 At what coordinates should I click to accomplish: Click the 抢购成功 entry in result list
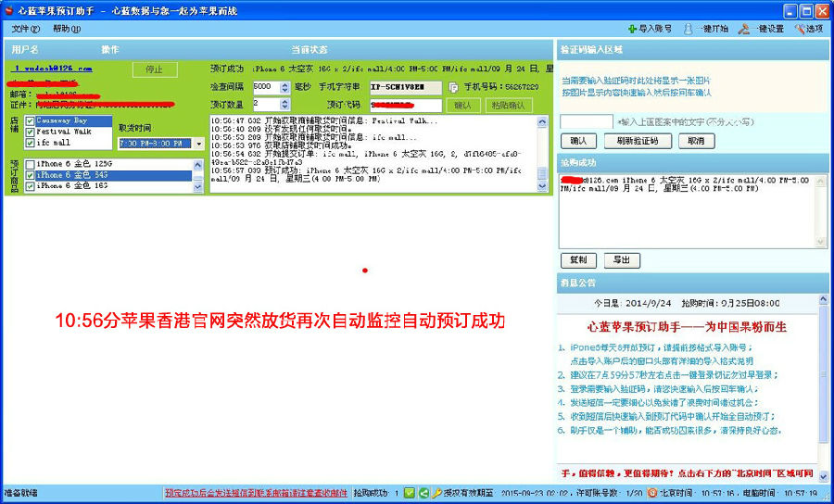tap(685, 184)
